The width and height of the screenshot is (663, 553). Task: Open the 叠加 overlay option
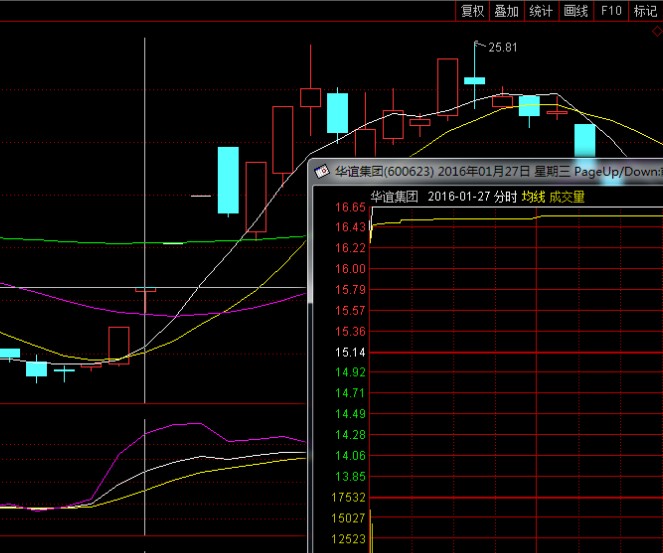pos(507,11)
